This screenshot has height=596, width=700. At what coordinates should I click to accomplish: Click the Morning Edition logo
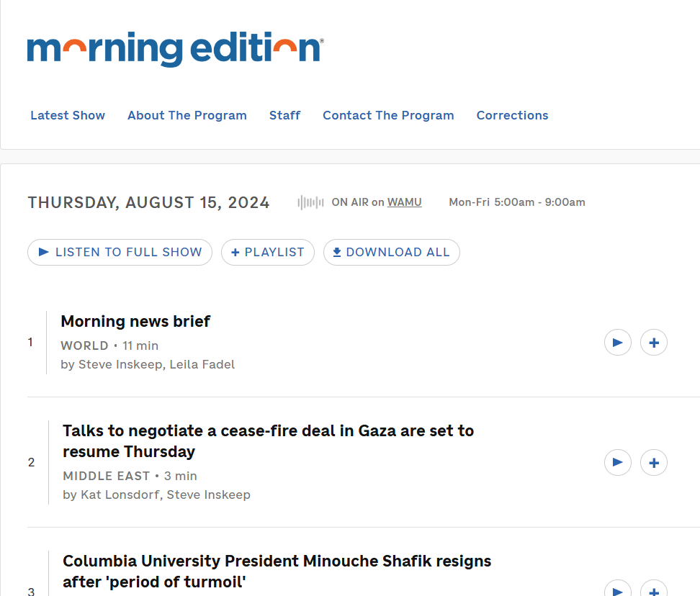[x=176, y=49]
